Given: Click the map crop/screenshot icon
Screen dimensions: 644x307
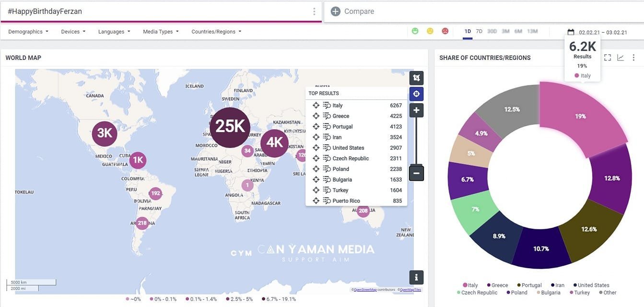Looking at the screenshot, I should pyautogui.click(x=416, y=78).
